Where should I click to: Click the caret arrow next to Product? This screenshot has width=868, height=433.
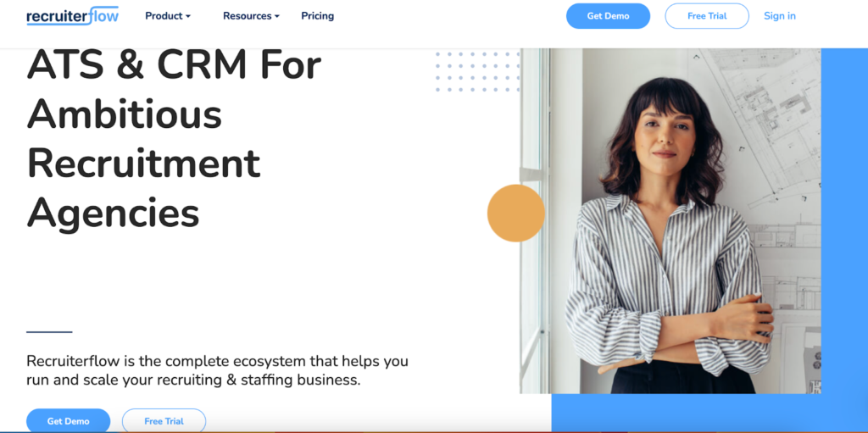point(187,17)
